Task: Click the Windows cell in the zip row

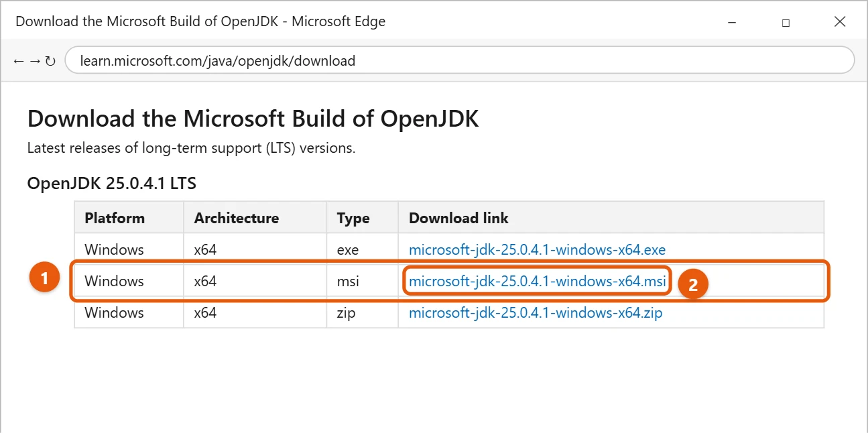Action: coord(129,312)
